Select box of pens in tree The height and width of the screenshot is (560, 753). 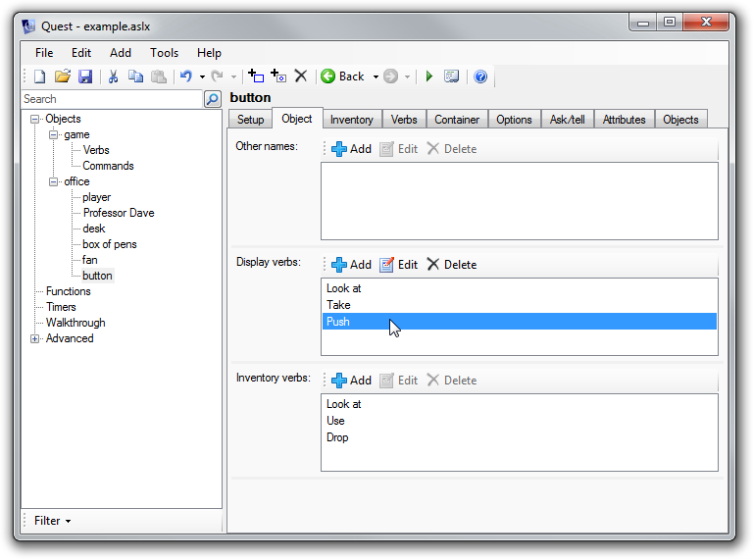(x=110, y=244)
